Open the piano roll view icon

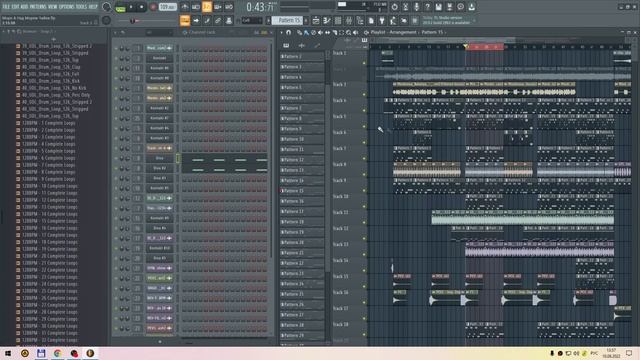point(327,20)
